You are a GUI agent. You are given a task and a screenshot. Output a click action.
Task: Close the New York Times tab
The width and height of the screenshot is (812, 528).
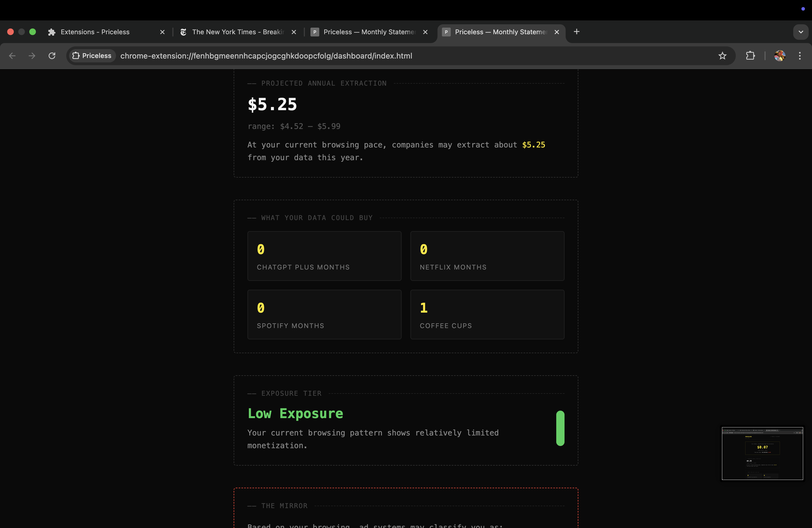tap(294, 32)
